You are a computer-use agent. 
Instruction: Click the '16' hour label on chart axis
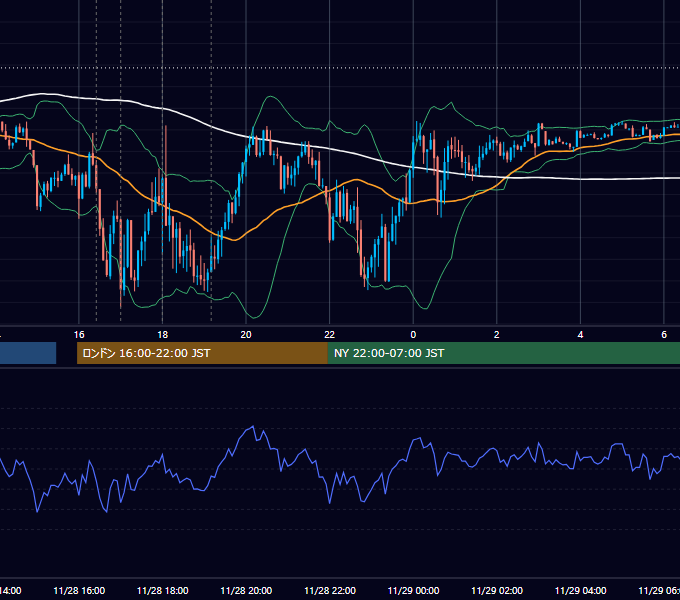(79, 335)
